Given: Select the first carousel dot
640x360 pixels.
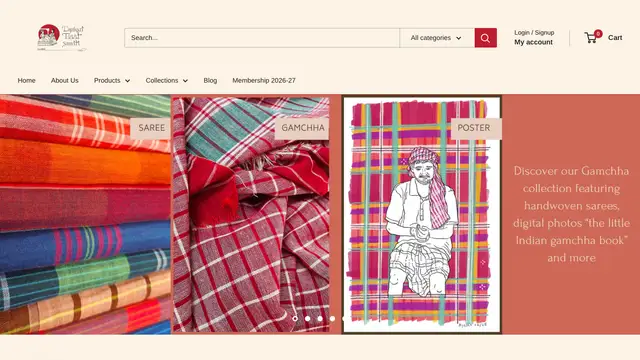Looking at the screenshot, I should (x=295, y=318).
